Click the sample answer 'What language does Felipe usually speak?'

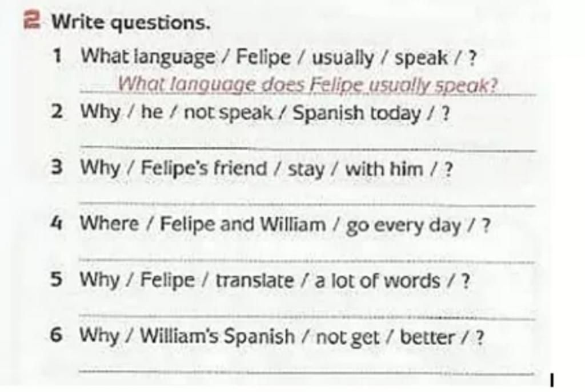coord(308,85)
